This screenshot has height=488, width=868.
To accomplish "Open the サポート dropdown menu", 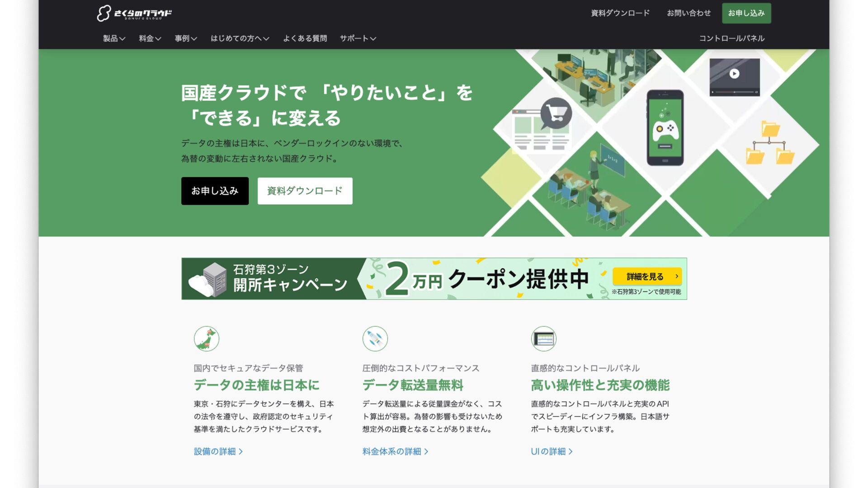I will tap(358, 38).
